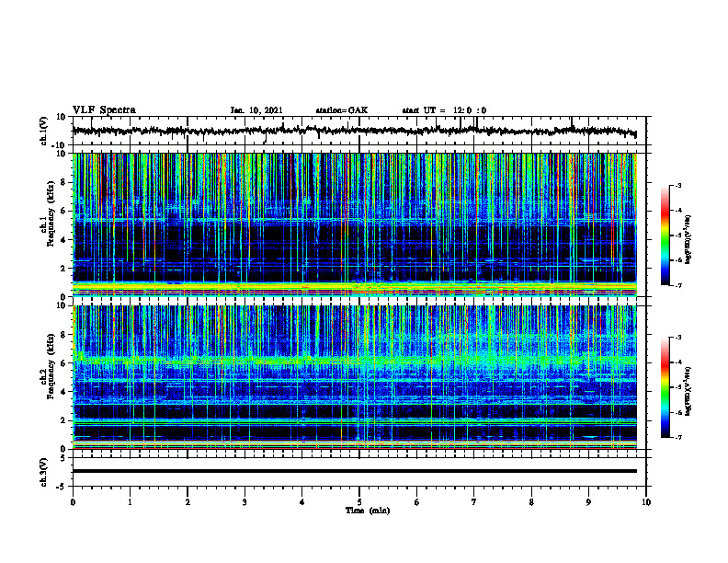Viewport: 728px width, 563px height.
Task: Click the "9" time axis tick label
Action: [x=588, y=502]
